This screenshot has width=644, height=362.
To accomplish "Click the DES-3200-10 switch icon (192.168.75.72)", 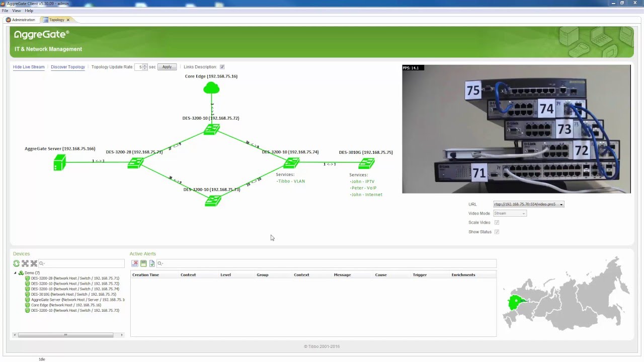I will click(x=212, y=129).
